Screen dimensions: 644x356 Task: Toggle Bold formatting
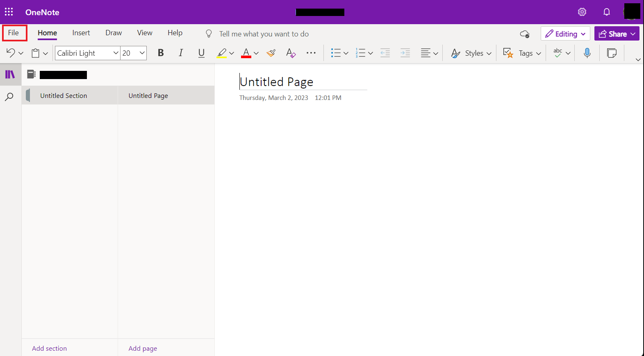coord(161,53)
